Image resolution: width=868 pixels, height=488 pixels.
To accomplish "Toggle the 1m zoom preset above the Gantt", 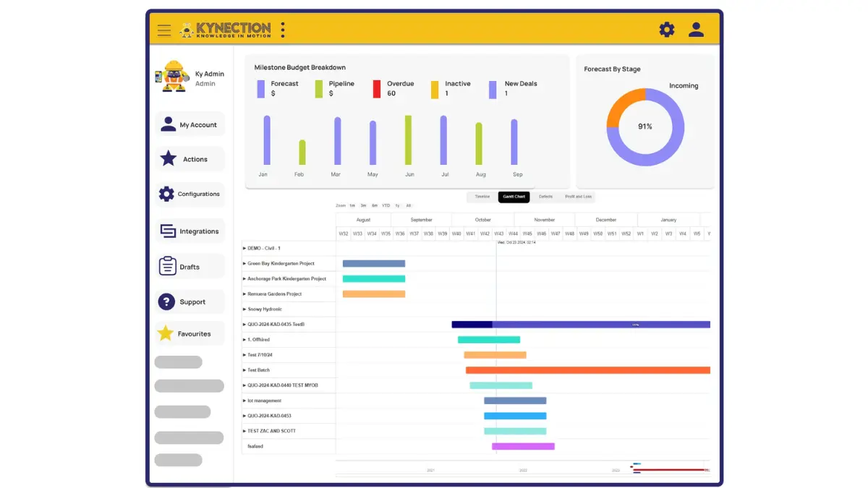I will tap(352, 205).
